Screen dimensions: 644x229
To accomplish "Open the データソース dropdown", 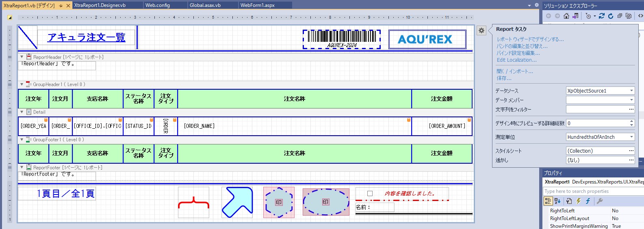I will pos(631,91).
